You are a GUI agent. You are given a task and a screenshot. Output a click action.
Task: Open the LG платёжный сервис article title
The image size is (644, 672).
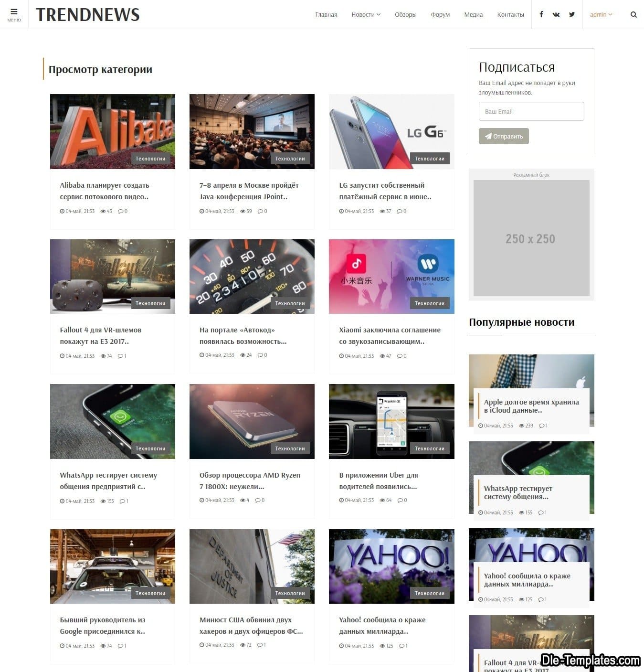pyautogui.click(x=385, y=191)
